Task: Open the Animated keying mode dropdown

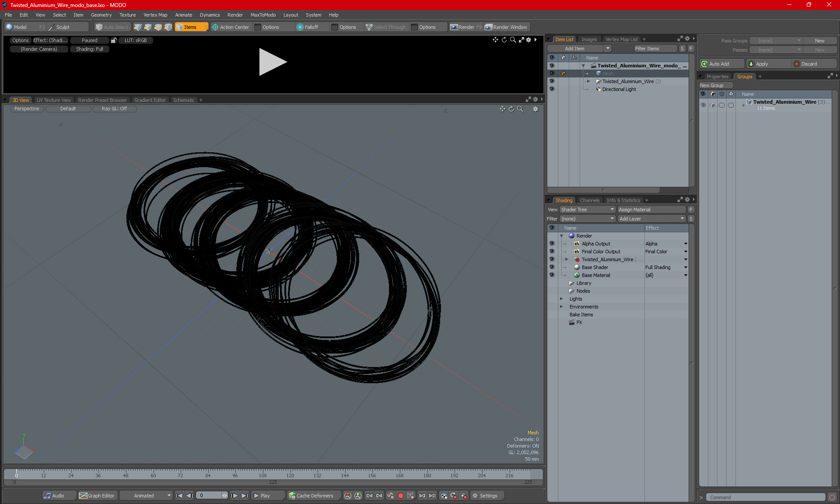Action: pyautogui.click(x=146, y=496)
